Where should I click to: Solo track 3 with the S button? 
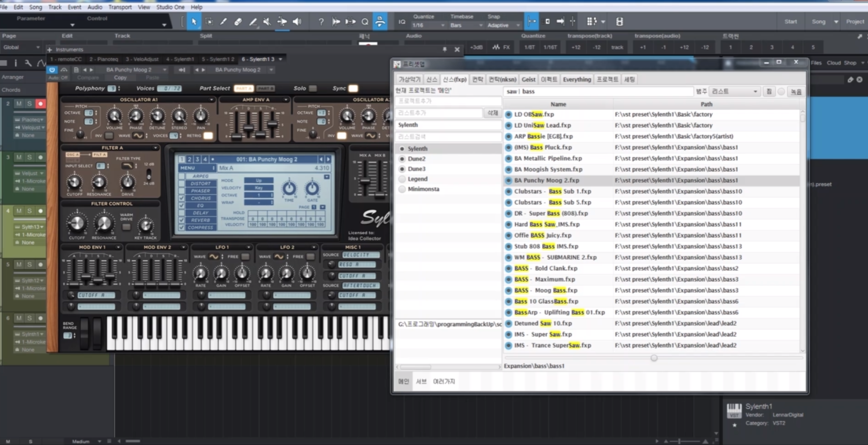coord(29,157)
